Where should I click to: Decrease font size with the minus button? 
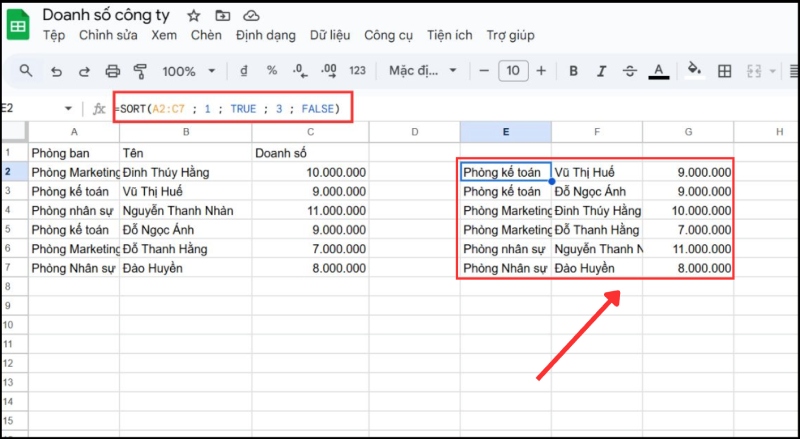coord(484,71)
